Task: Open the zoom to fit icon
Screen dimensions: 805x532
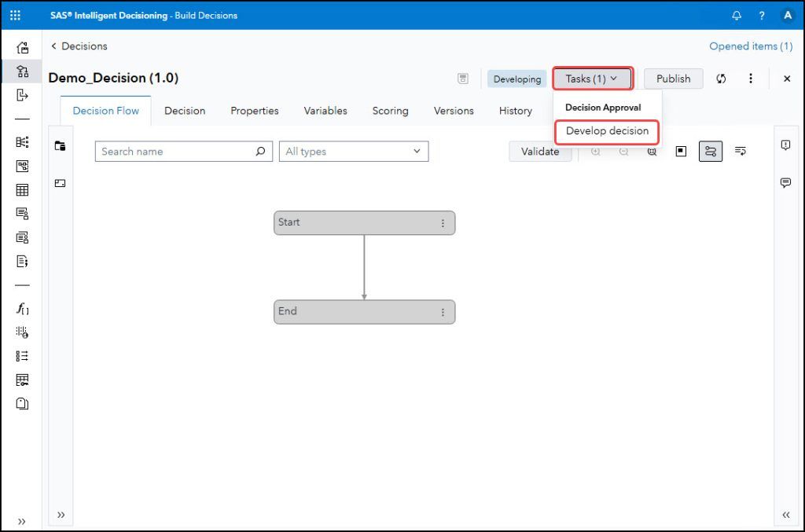Action: point(651,152)
